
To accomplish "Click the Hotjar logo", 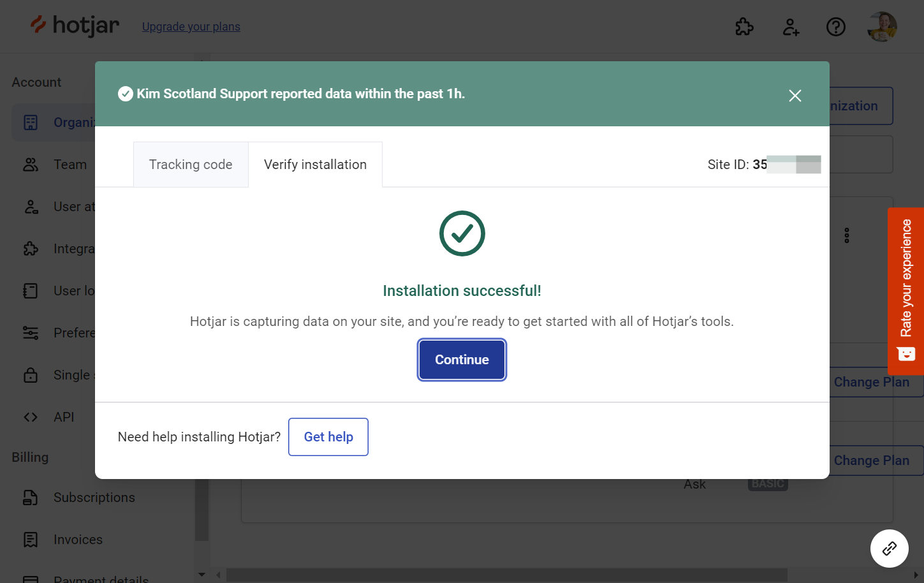I will tap(75, 26).
